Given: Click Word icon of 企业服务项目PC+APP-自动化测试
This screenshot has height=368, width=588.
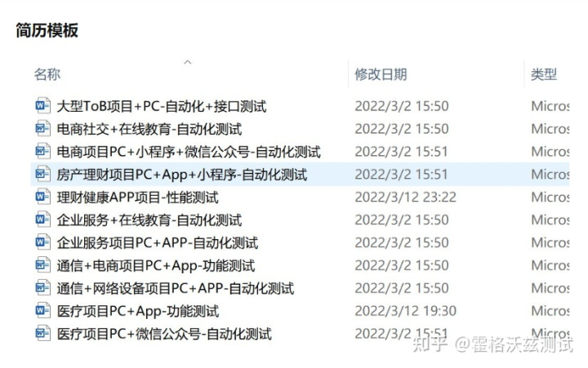Looking at the screenshot, I should (42, 242).
